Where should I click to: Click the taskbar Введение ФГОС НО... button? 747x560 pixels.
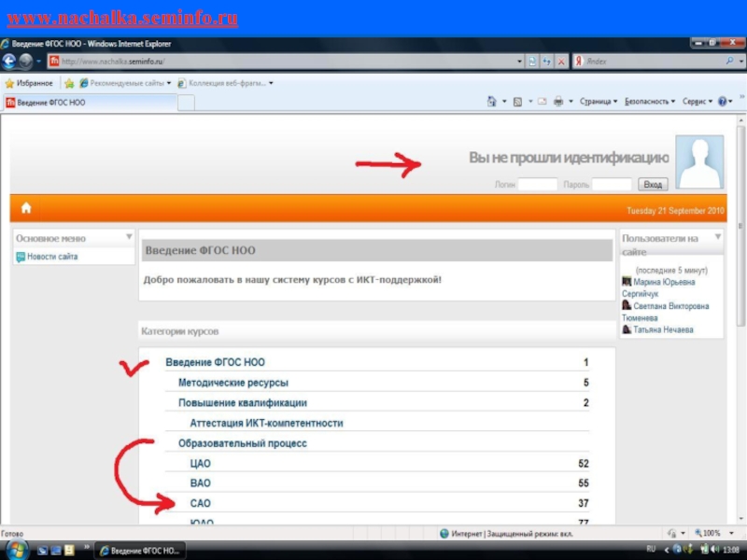pos(140,551)
